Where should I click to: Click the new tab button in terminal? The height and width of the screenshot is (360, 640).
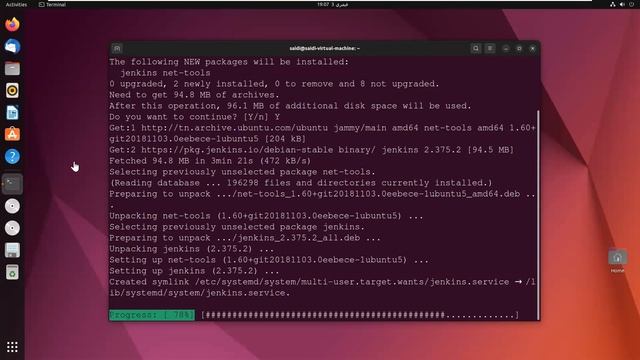tap(117, 49)
